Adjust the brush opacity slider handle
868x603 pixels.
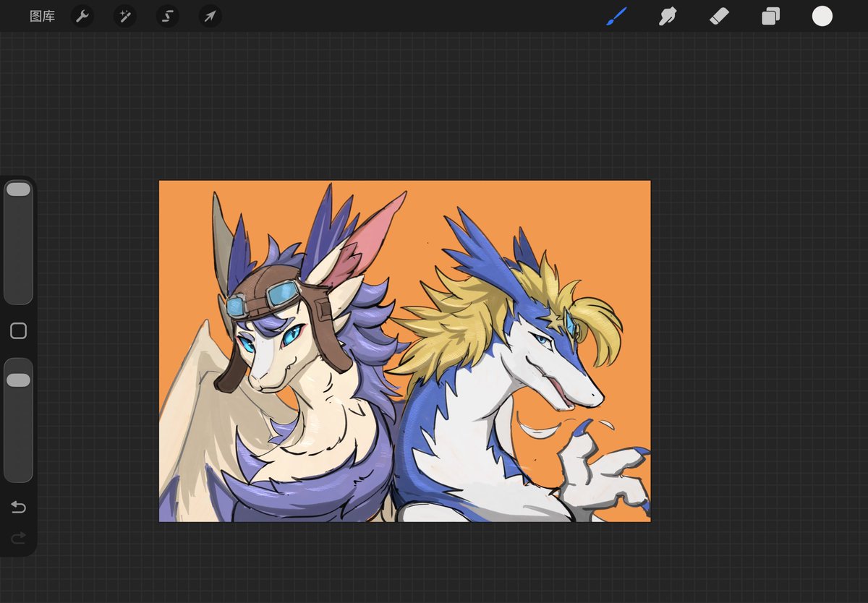coord(18,380)
